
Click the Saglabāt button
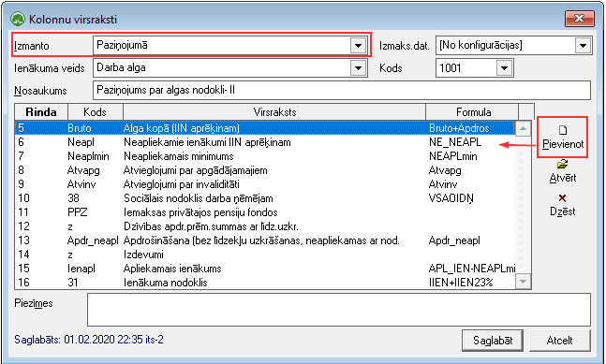pyautogui.click(x=493, y=341)
